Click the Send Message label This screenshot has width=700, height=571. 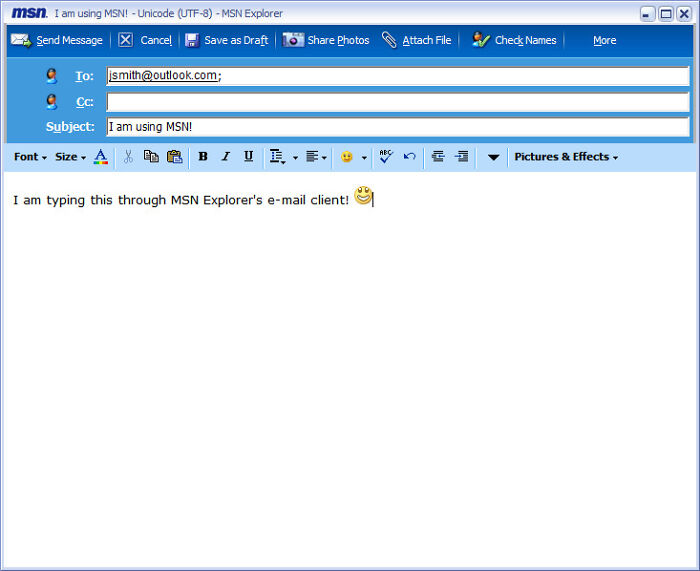pos(69,40)
